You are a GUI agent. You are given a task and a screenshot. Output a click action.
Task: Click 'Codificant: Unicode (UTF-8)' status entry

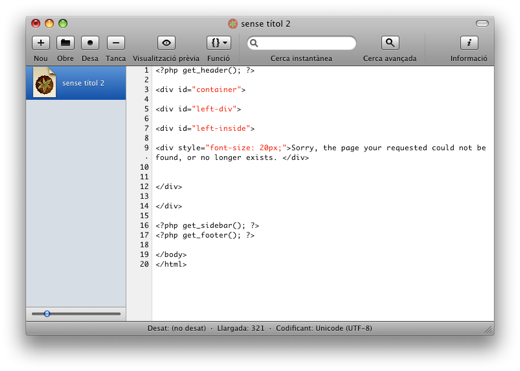[324, 328]
